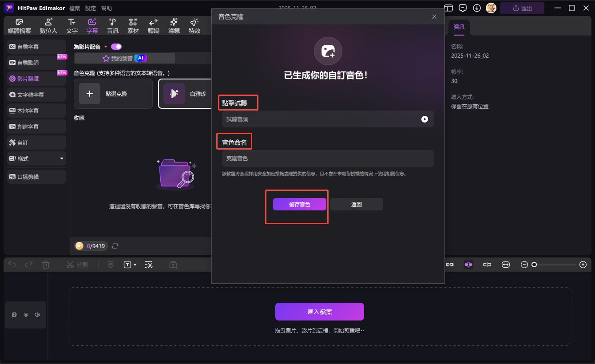Type in the 音色命名 name field

tap(328, 158)
